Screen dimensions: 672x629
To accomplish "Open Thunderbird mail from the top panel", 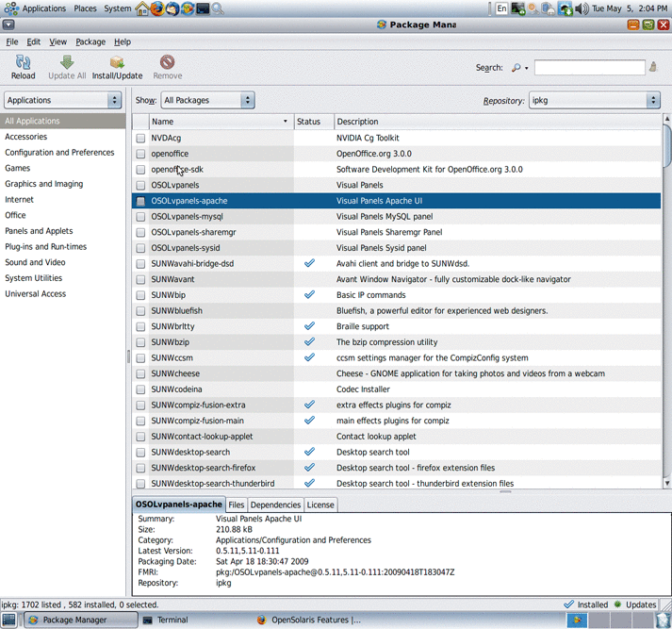I will point(172,8).
